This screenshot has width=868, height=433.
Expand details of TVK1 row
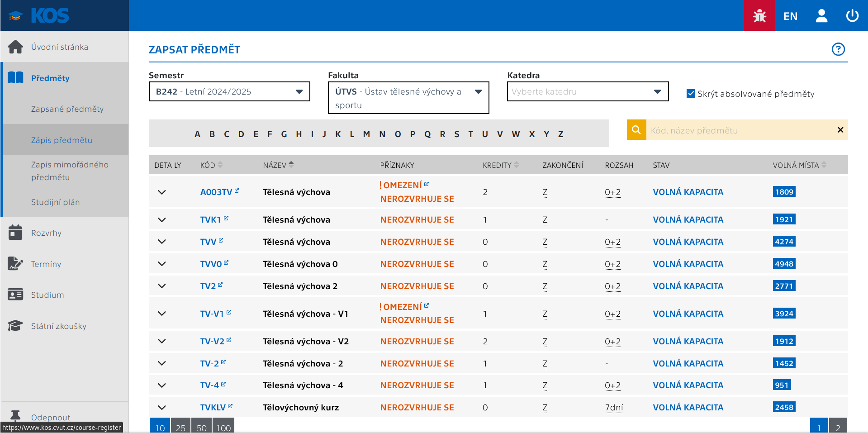[162, 219]
